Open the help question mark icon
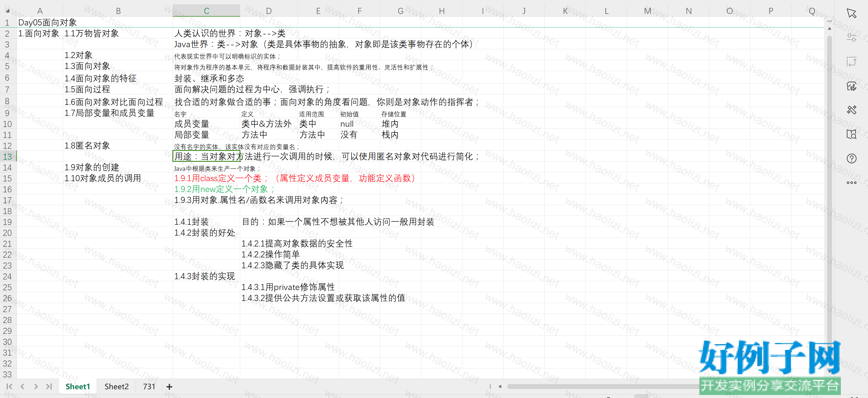This screenshot has height=398, width=868. tap(851, 158)
